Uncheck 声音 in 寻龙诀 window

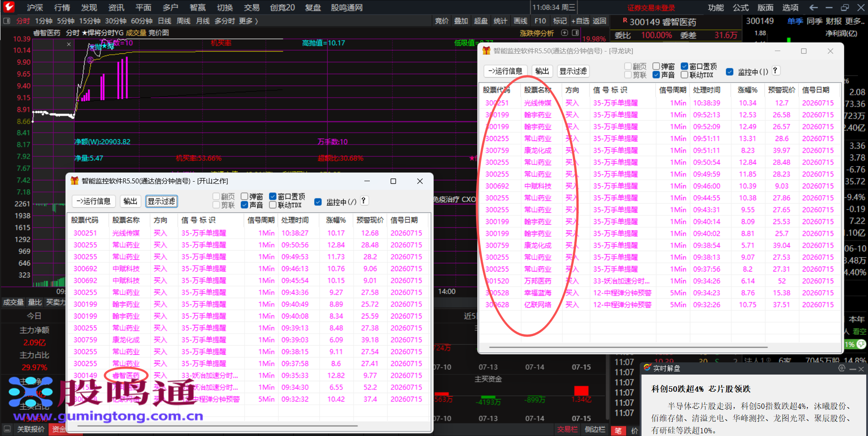(656, 75)
